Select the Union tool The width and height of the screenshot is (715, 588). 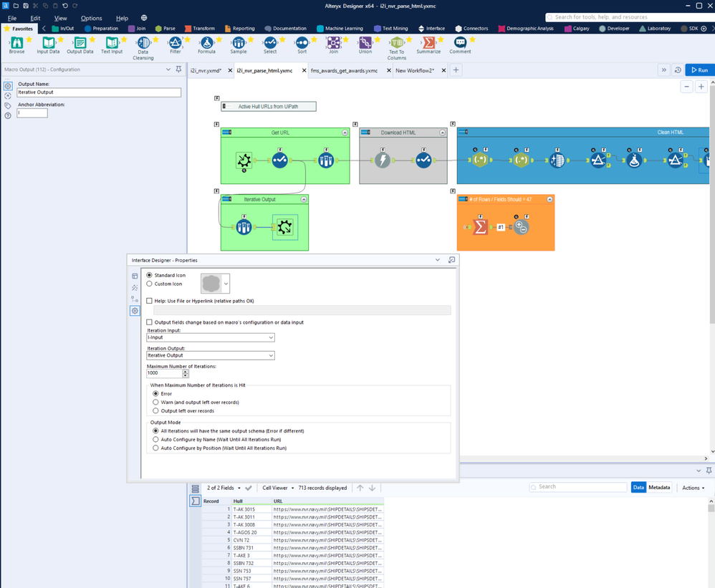click(365, 44)
